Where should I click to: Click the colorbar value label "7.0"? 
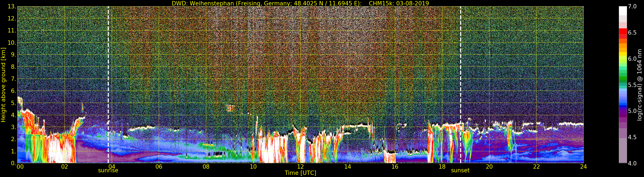632,6
